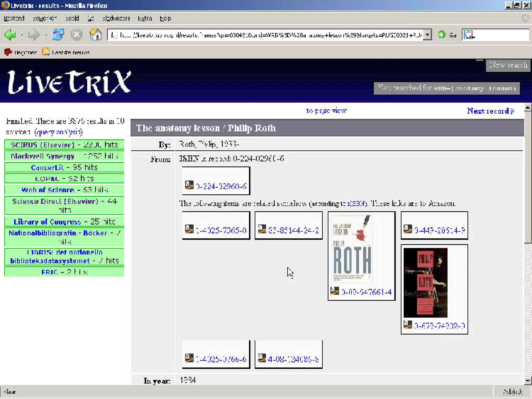Click the green Go button icon
This screenshot has height=399, width=532.
pos(442,35)
